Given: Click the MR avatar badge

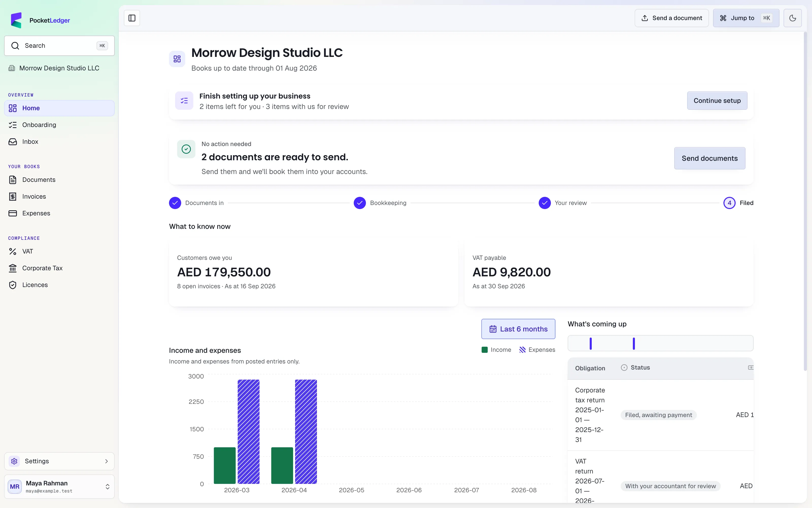Looking at the screenshot, I should click(15, 486).
